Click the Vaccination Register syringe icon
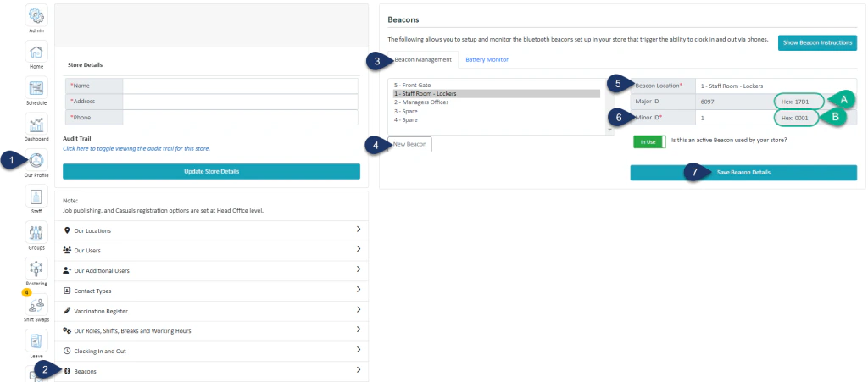 (67, 311)
